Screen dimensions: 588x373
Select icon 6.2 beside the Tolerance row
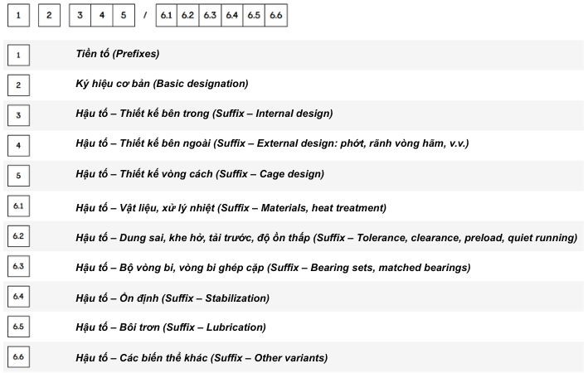pyautogui.click(x=17, y=237)
